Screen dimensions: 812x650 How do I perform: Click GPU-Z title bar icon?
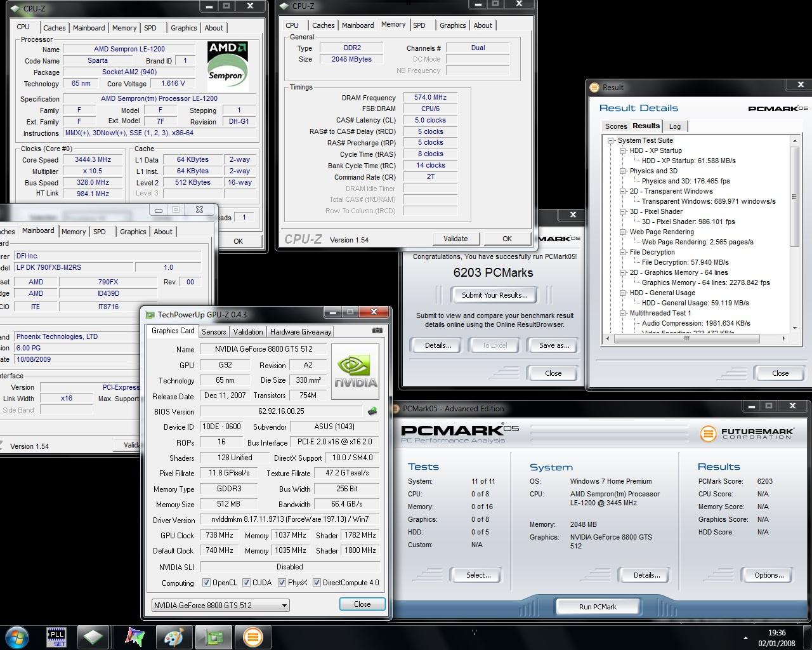click(x=150, y=314)
